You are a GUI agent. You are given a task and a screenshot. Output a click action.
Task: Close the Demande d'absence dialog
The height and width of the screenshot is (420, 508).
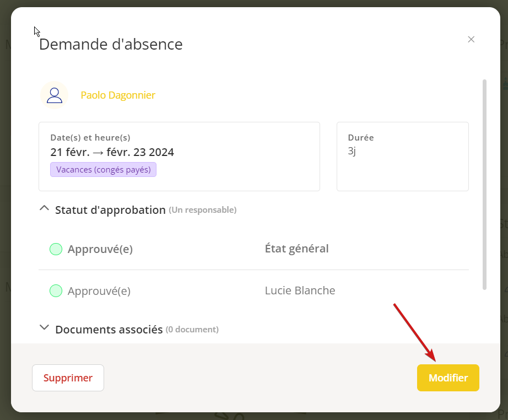(471, 39)
